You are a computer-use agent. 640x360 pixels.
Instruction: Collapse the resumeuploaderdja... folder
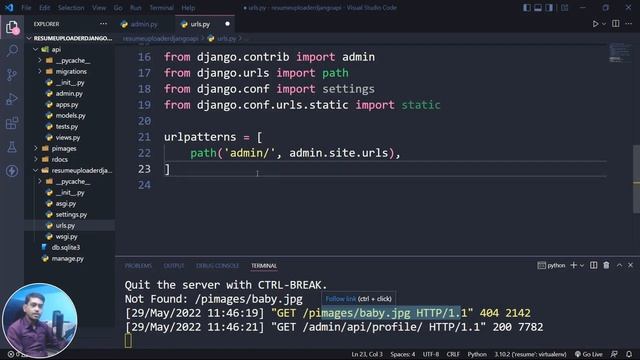(x=69, y=171)
